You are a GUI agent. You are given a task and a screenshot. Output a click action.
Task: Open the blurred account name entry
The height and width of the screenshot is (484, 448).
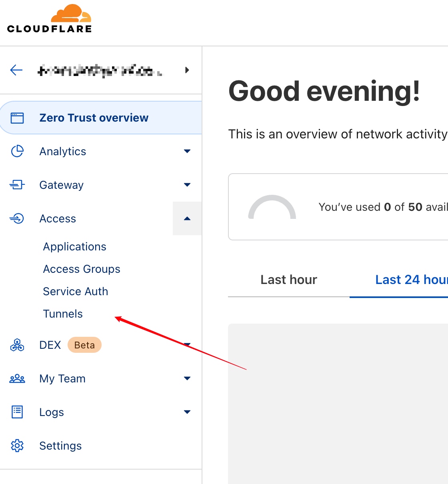(100, 71)
